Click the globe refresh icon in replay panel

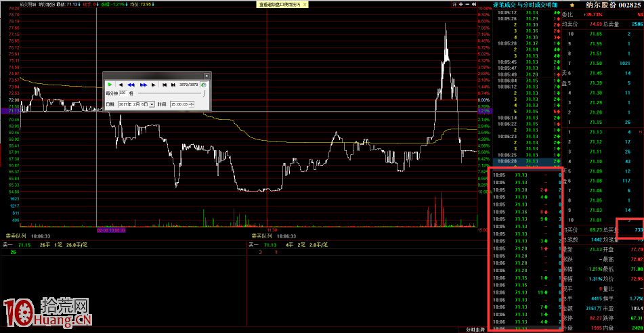coord(204,85)
